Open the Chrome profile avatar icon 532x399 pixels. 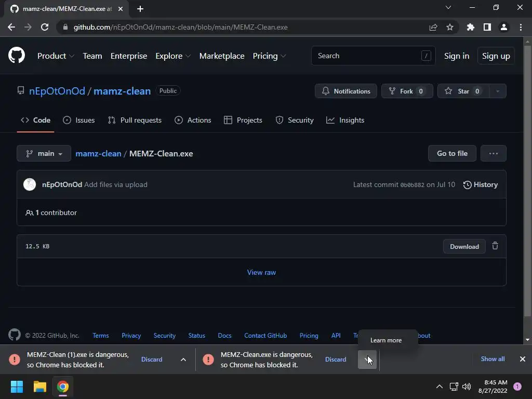pyautogui.click(x=504, y=27)
